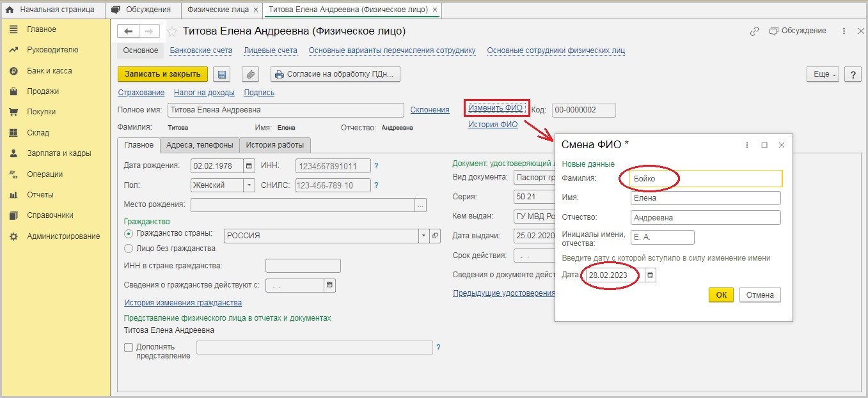
Task: Click the help question mark button
Action: click(x=853, y=75)
